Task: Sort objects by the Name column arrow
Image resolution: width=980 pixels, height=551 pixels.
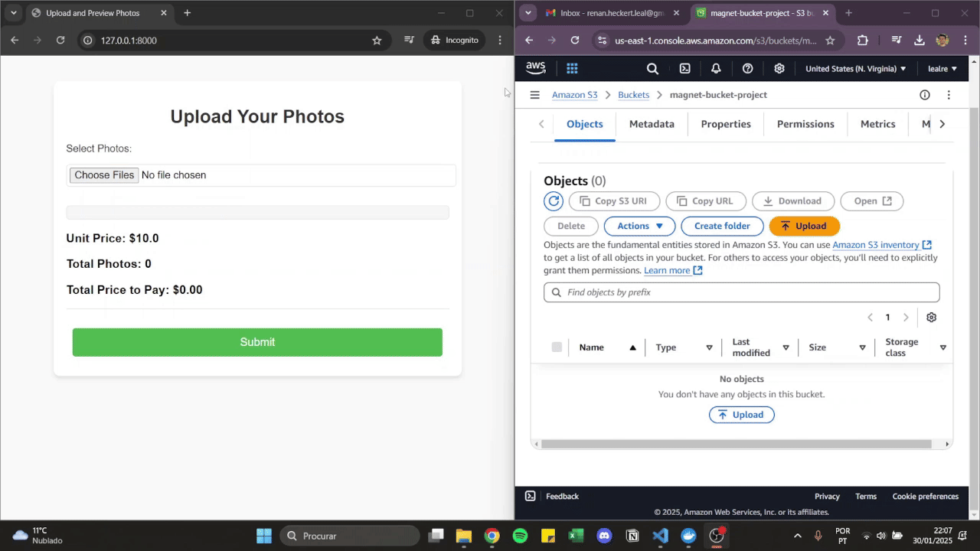Action: (x=632, y=347)
